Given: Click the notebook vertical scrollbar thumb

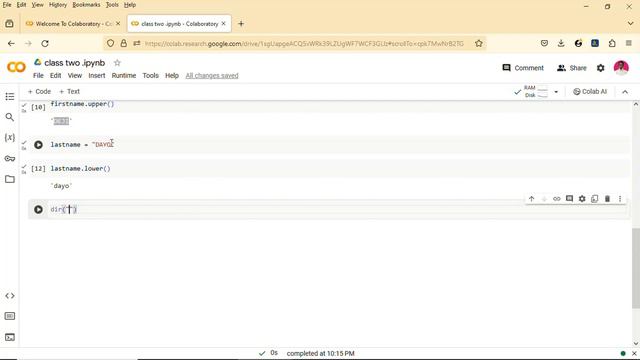Looking at the screenshot, I should [x=636, y=269].
